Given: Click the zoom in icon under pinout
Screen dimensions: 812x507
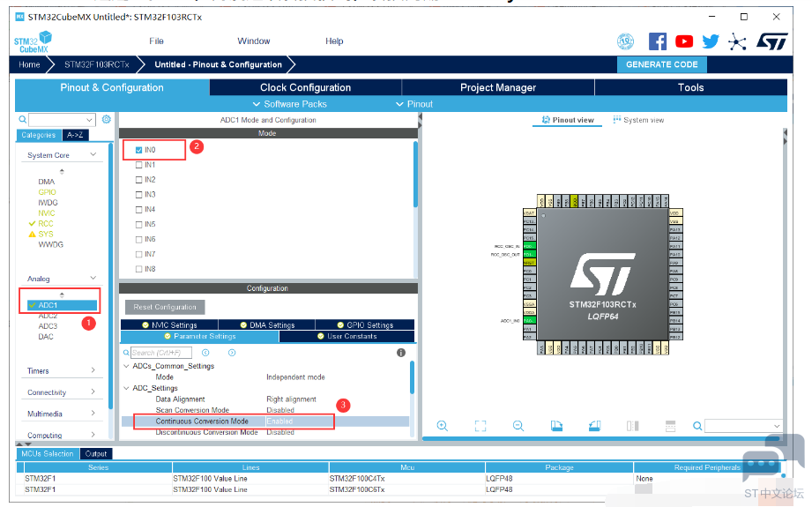Looking at the screenshot, I should point(443,426).
